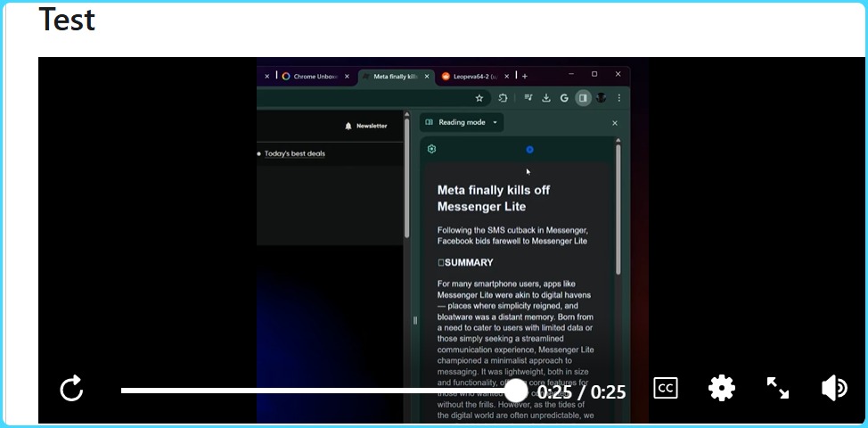Open a new tab with plus button

point(525,77)
